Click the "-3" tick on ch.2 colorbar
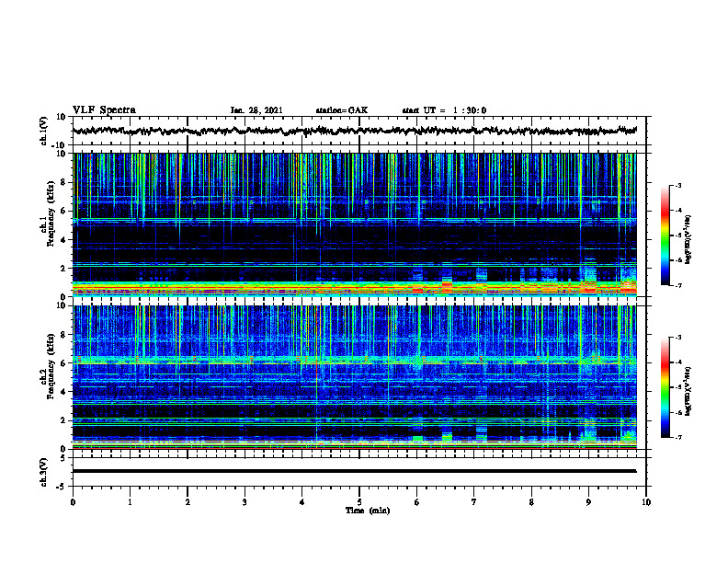Screen dimensions: 728x563 click(x=678, y=338)
